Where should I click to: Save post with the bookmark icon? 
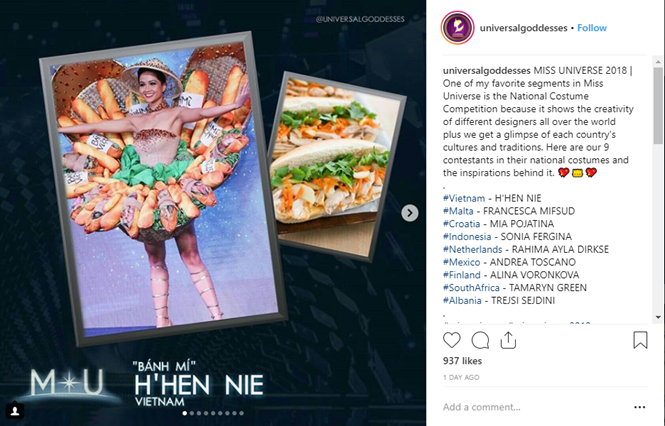coord(640,340)
